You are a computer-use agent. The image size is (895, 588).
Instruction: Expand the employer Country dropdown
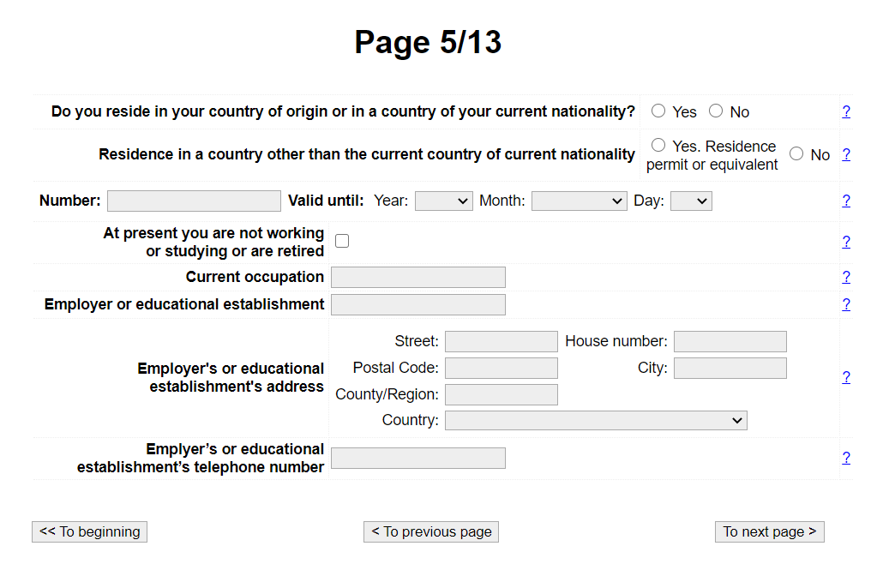(x=596, y=421)
